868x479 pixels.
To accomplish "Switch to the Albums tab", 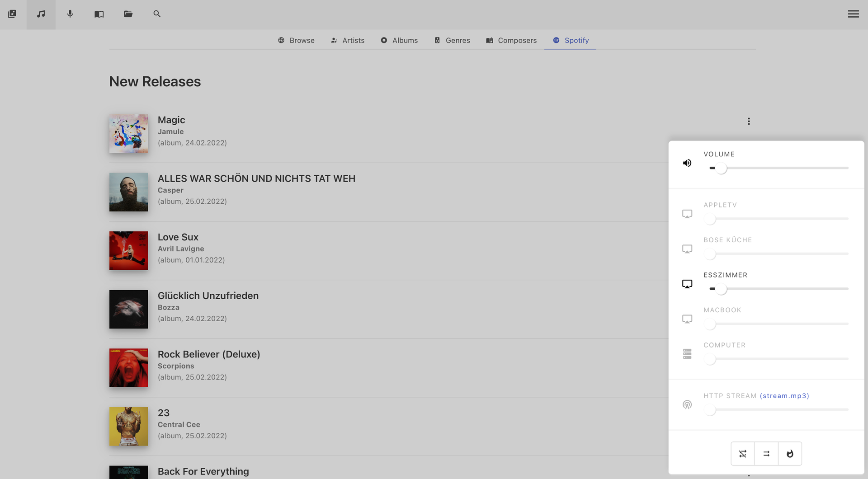I will click(x=399, y=40).
